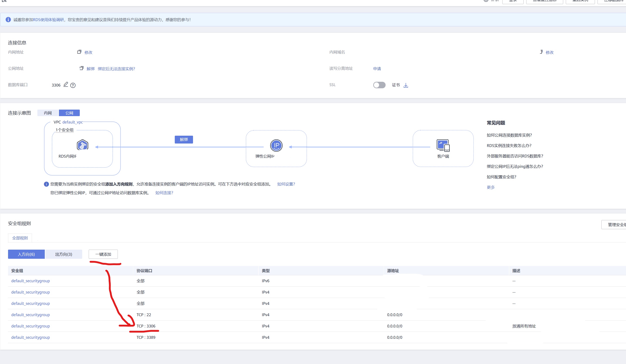Select the 出方向(3) rules tab
This screenshot has height=364, width=626.
pos(64,254)
